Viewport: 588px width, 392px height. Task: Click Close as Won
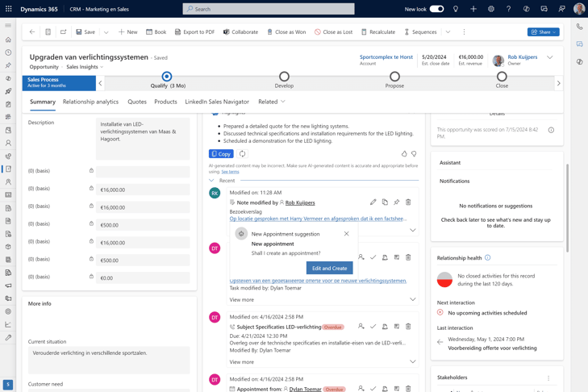point(286,32)
